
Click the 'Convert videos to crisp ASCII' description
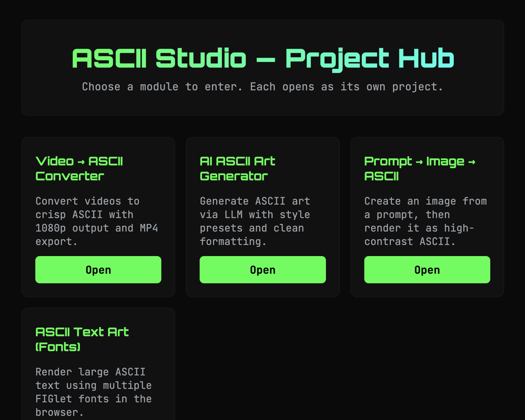pyautogui.click(x=97, y=221)
